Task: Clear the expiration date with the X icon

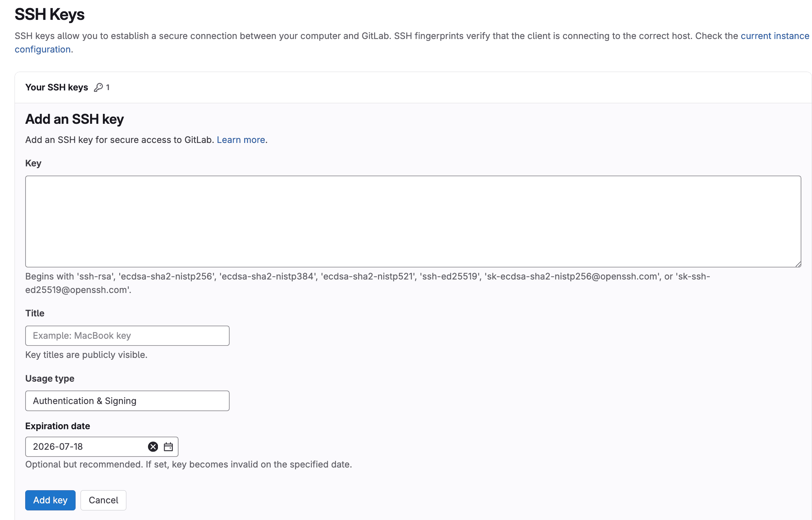Action: pos(153,447)
